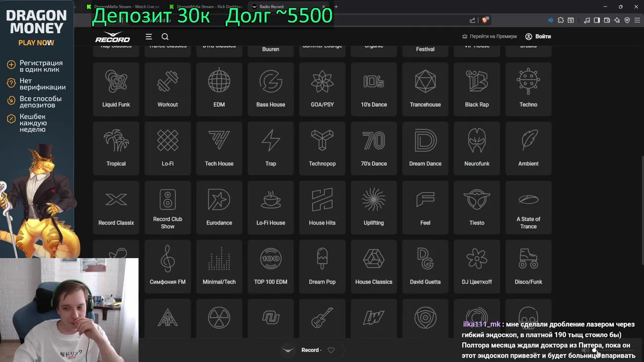Open the Eurodance station

(219, 208)
